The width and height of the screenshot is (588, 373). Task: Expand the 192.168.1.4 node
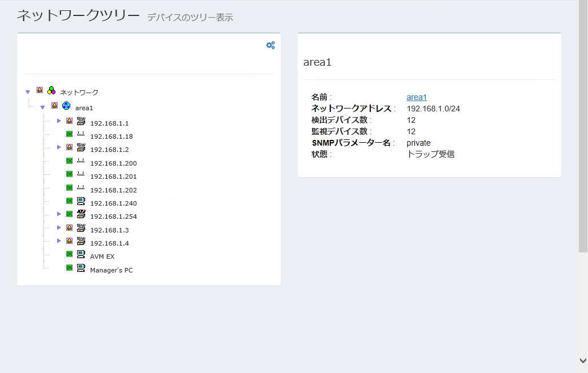click(x=59, y=241)
